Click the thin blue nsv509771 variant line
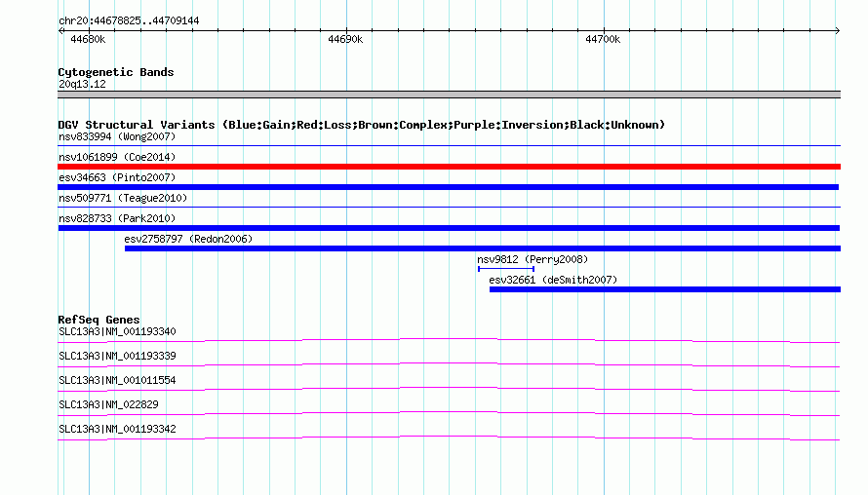This screenshot has width=868, height=495. click(x=449, y=208)
